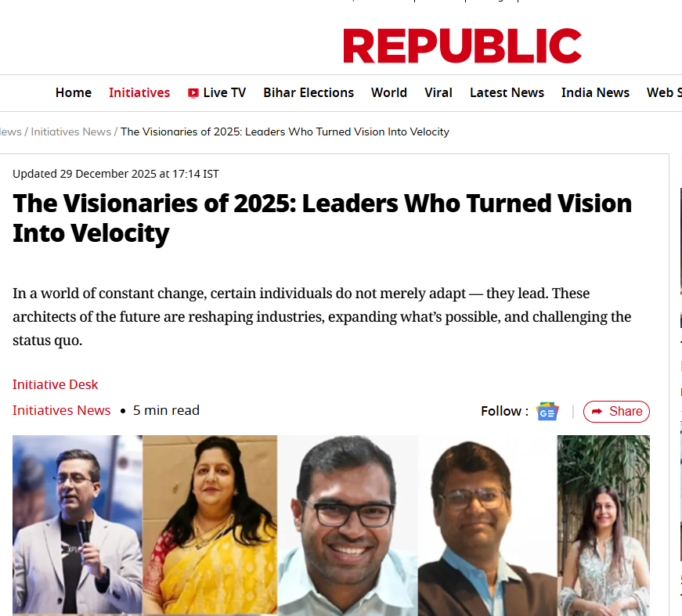Open the Live TV play icon
The image size is (682, 616).
pyautogui.click(x=193, y=93)
